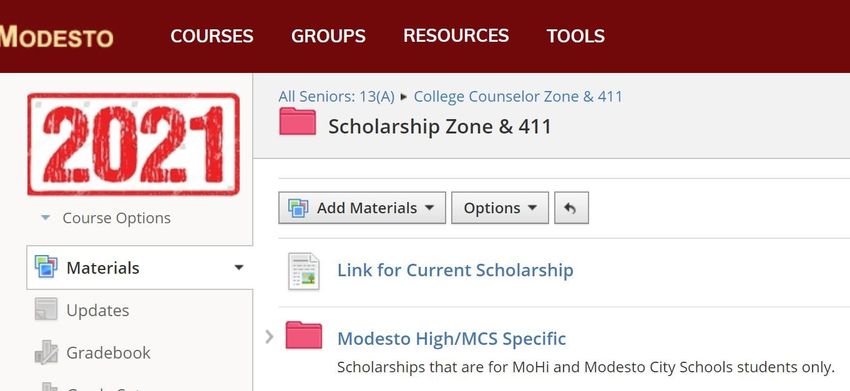
Task: Open the Link for Current Scholarship link
Action: click(455, 270)
